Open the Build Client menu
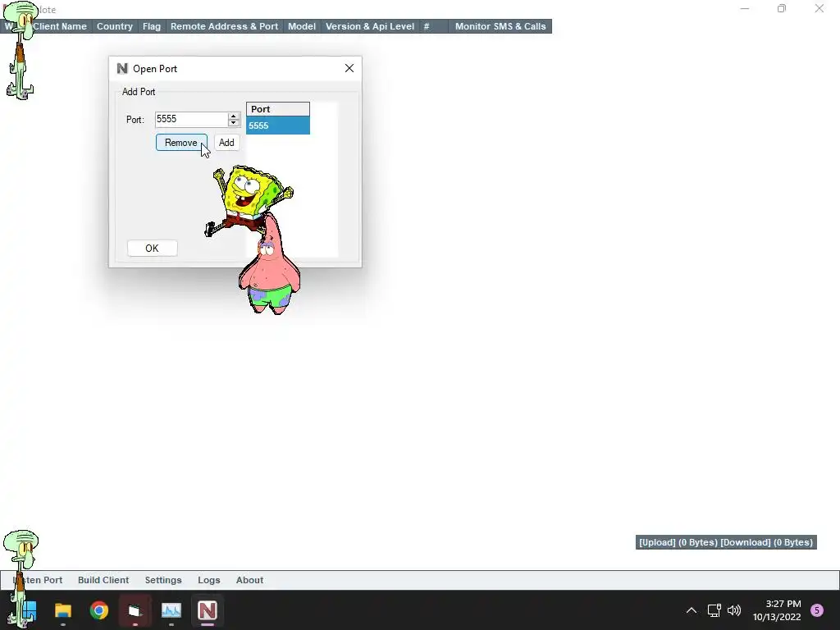840x630 pixels. click(x=103, y=580)
